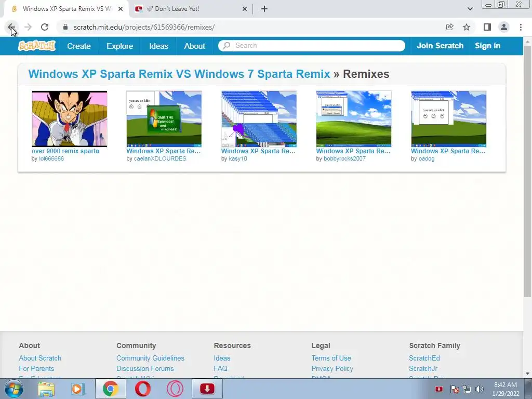Open ScratchEd footer link
This screenshot has height=399, width=532.
pos(424,358)
